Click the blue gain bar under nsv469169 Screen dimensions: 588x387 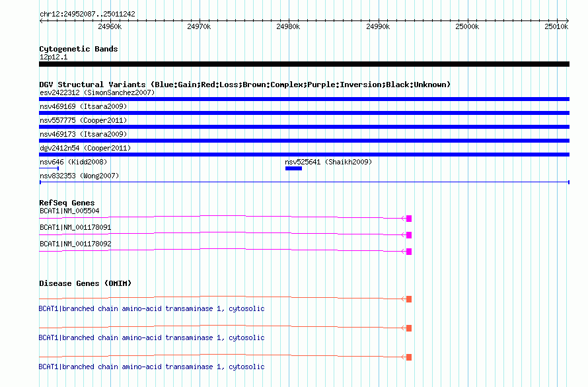point(304,113)
